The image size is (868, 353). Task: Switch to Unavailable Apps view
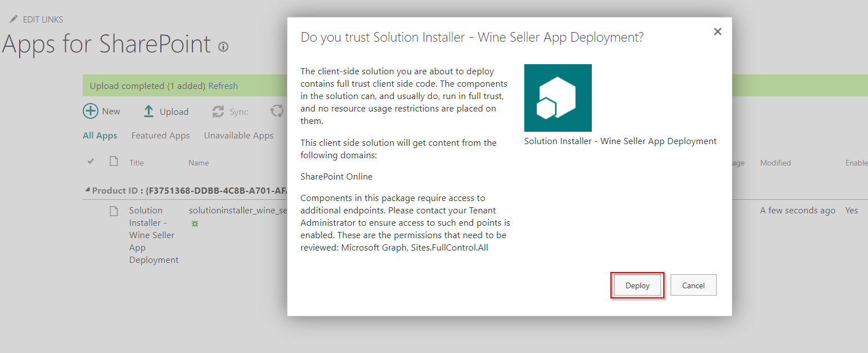(x=239, y=136)
